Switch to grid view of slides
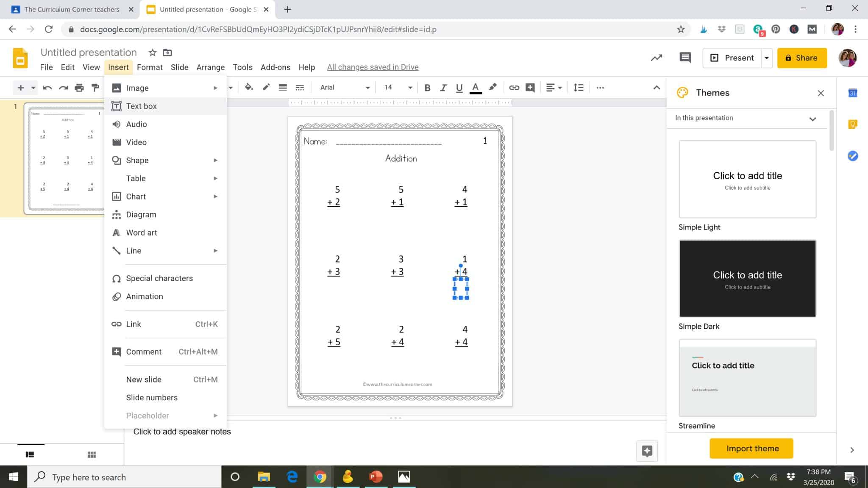This screenshot has width=868, height=488. pyautogui.click(x=92, y=454)
